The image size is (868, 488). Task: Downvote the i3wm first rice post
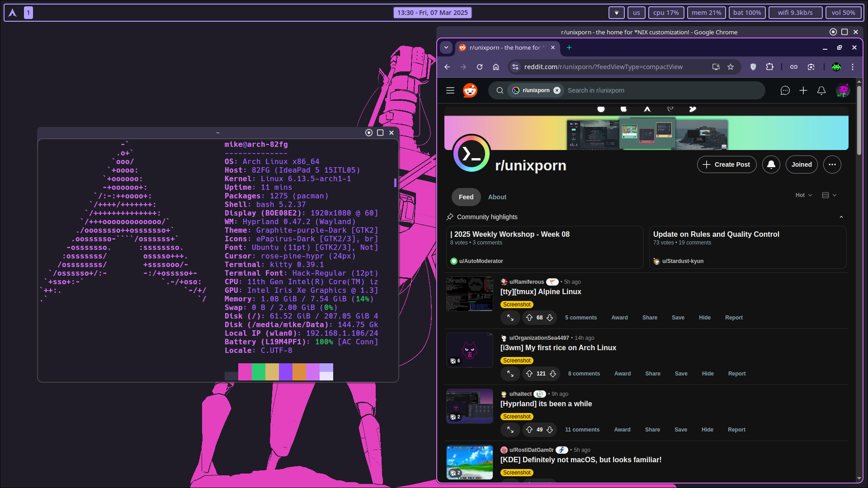pos(553,374)
